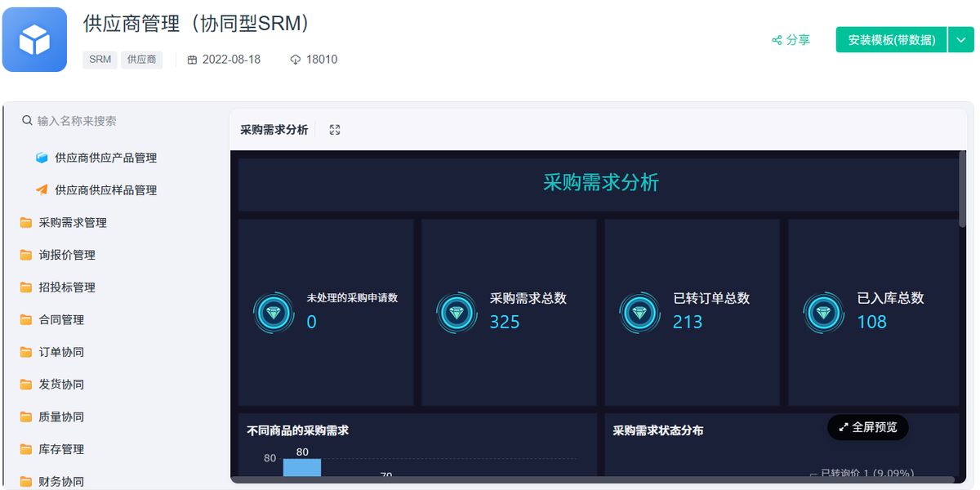Click the diamond icon of 采购需求总数
The width and height of the screenshot is (980, 490).
click(458, 313)
